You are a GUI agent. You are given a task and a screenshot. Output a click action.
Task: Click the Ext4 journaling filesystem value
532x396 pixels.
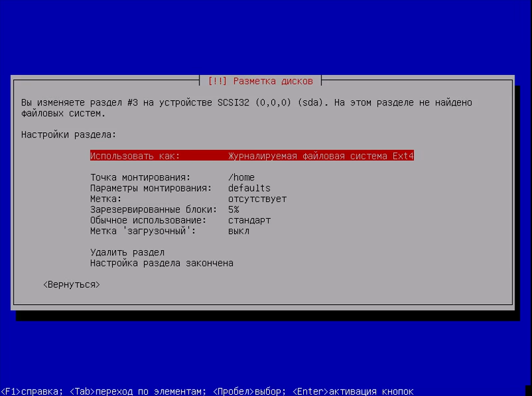tap(321, 156)
